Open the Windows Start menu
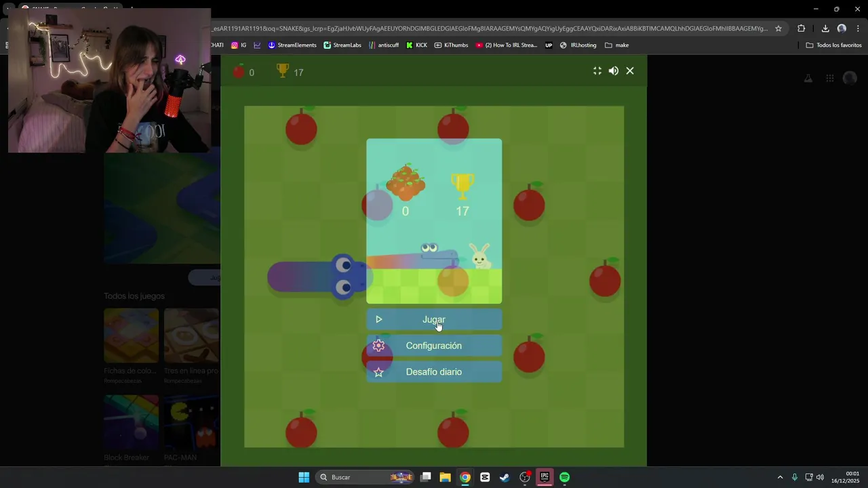 click(x=304, y=477)
